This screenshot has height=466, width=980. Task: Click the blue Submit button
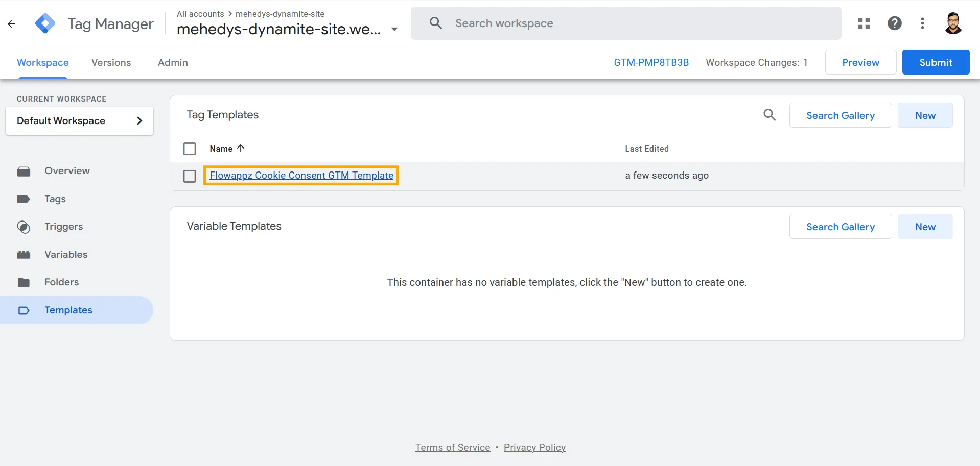pos(936,62)
